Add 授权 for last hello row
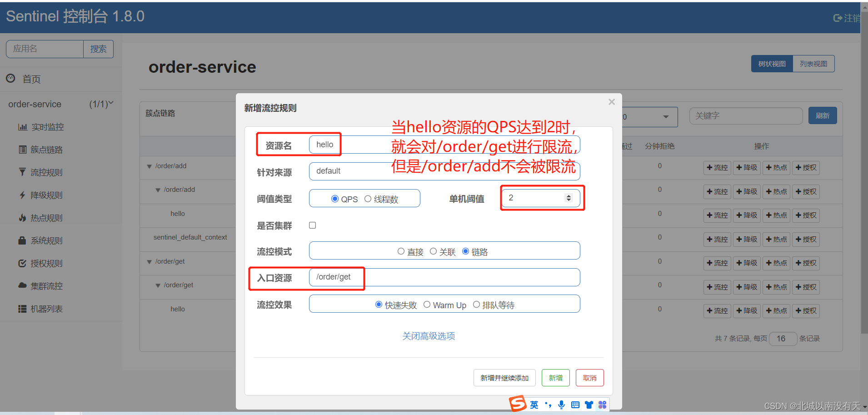This screenshot has width=868, height=415. [806, 311]
